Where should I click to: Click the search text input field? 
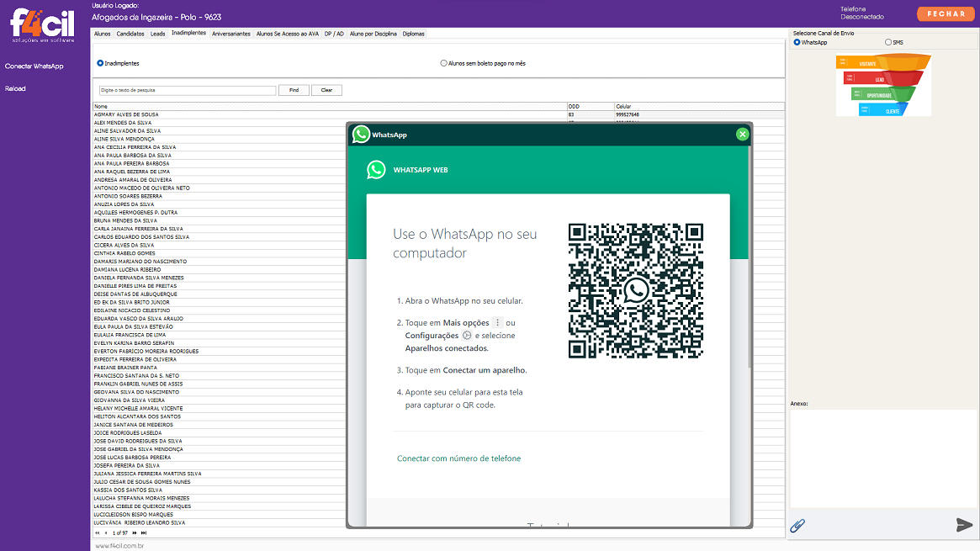coord(187,90)
